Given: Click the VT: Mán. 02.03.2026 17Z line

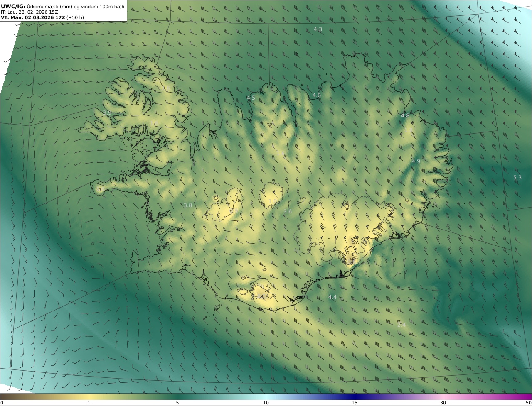Looking at the screenshot, I should coord(42,17).
